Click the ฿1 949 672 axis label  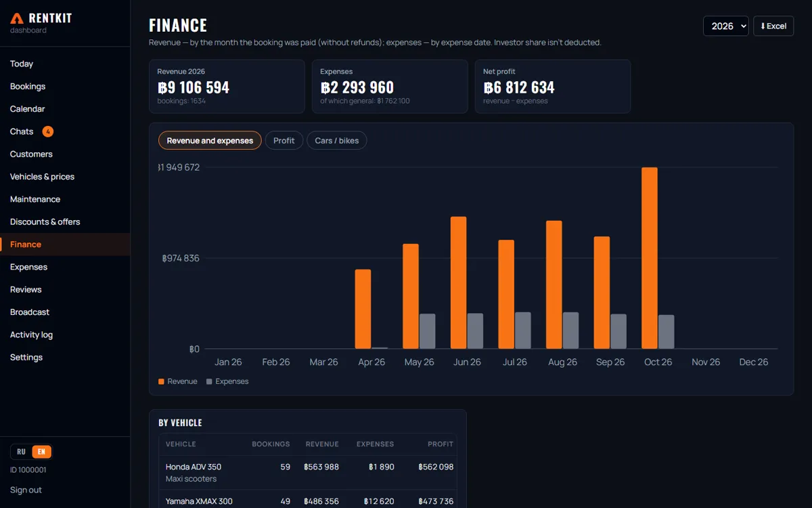179,167
